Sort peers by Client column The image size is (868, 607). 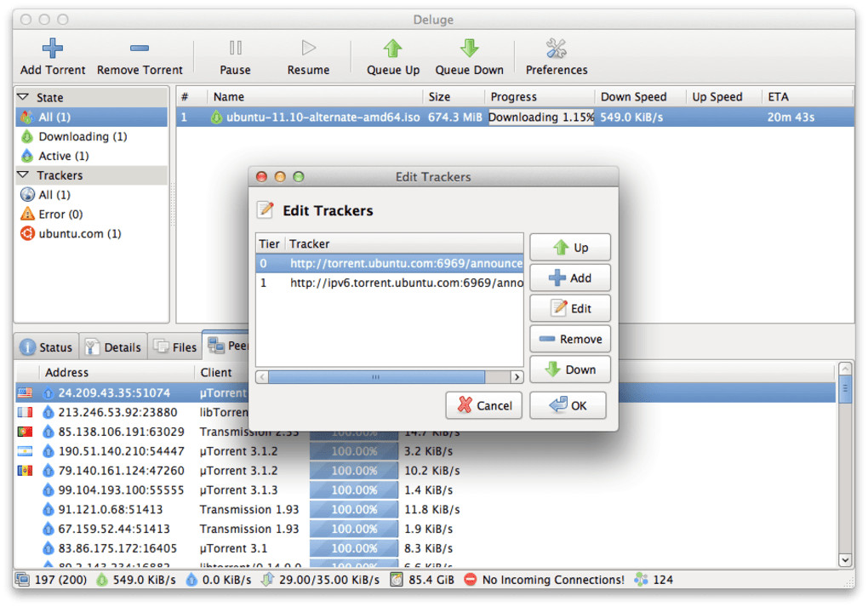[221, 372]
